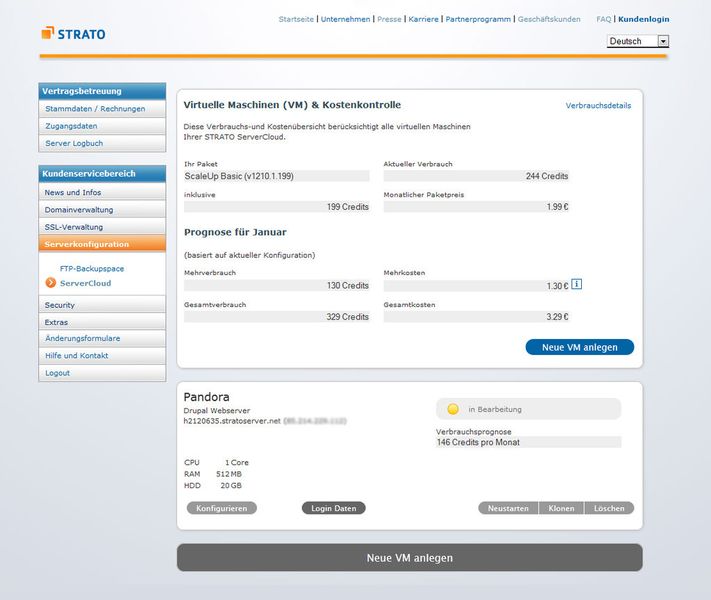Viewport: 711px width, 600px height.
Task: Click Klonen for Pandora VM
Action: click(561, 508)
